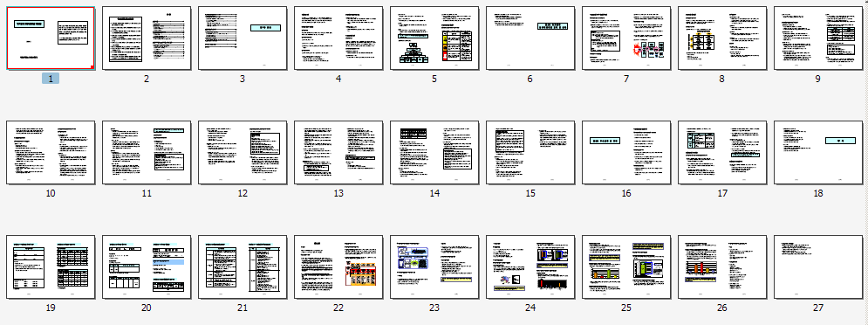868x325 pixels.
Task: Select page thumbnail 19
Action: 51,266
